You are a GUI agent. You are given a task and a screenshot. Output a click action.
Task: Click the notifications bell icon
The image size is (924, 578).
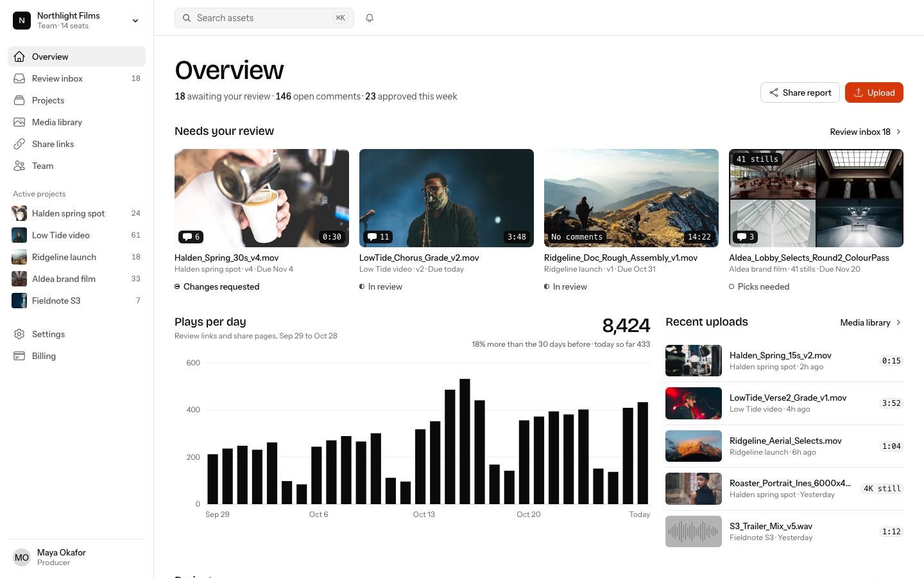(x=370, y=18)
